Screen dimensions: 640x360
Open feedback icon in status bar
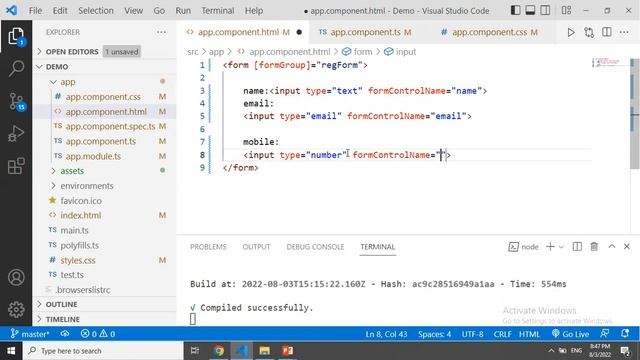click(x=604, y=334)
